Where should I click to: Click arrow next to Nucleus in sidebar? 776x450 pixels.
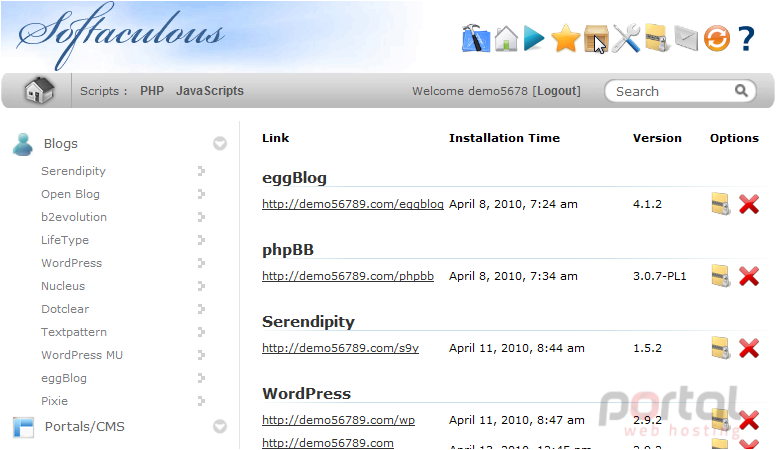tap(201, 286)
